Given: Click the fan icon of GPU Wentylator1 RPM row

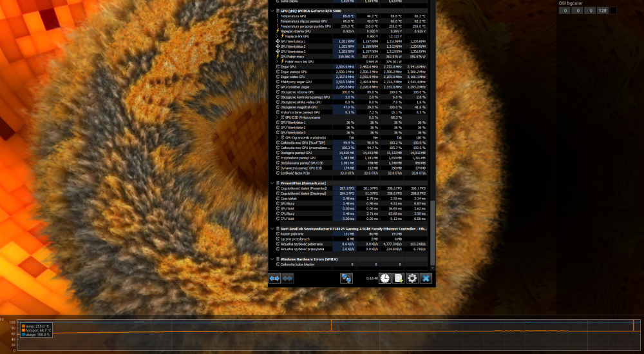Looking at the screenshot, I should (x=278, y=41).
